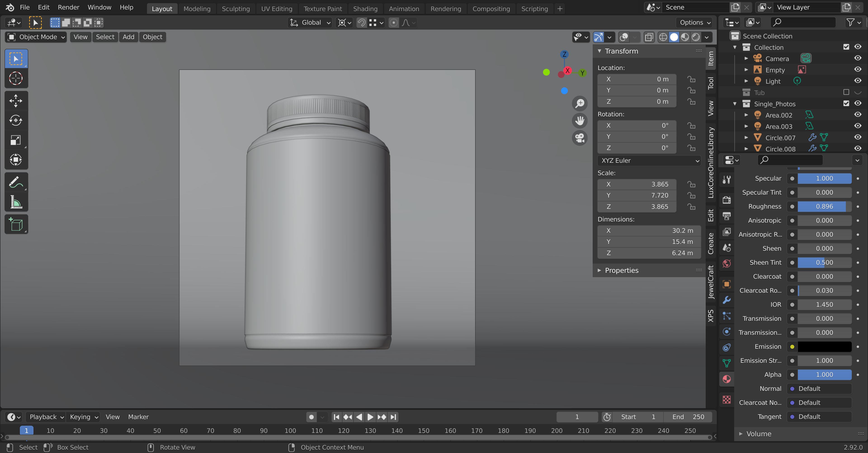Open the Object Data properties tab
Screen dimensions: 868x453
pyautogui.click(x=727, y=363)
